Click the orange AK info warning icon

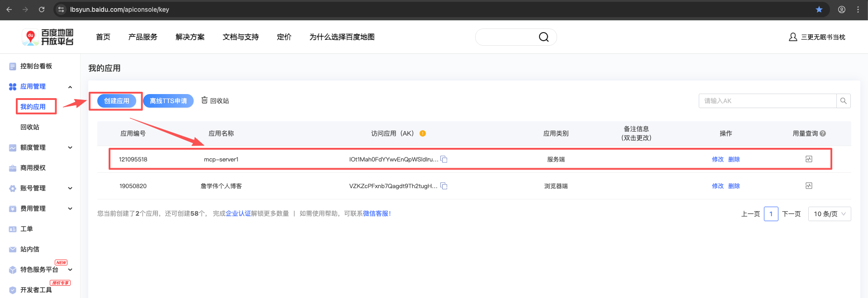coord(423,133)
